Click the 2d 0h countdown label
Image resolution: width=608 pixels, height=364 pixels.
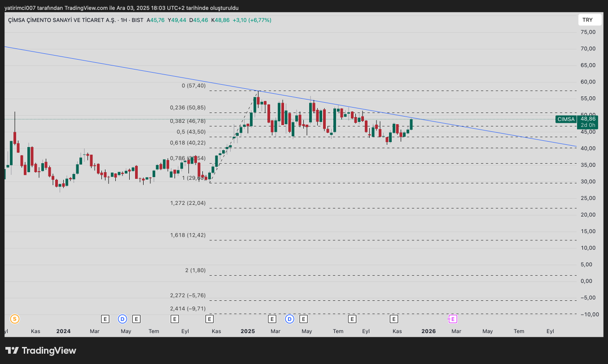(588, 125)
